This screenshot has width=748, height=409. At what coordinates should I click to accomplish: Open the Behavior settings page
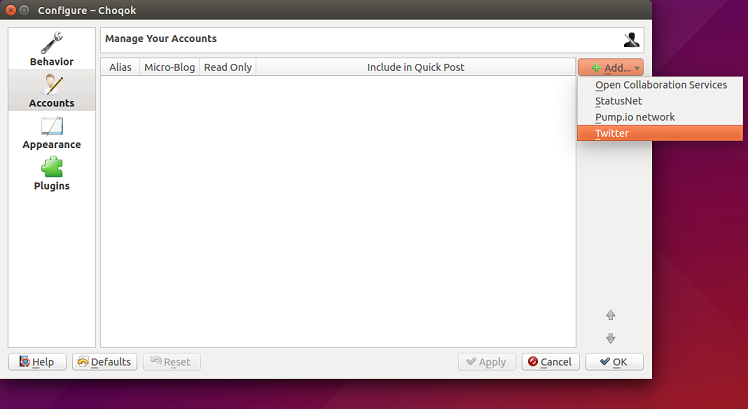(x=52, y=49)
